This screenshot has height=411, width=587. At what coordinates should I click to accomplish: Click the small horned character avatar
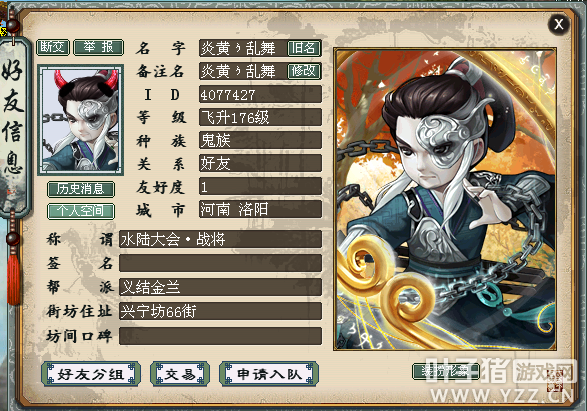pos(80,120)
